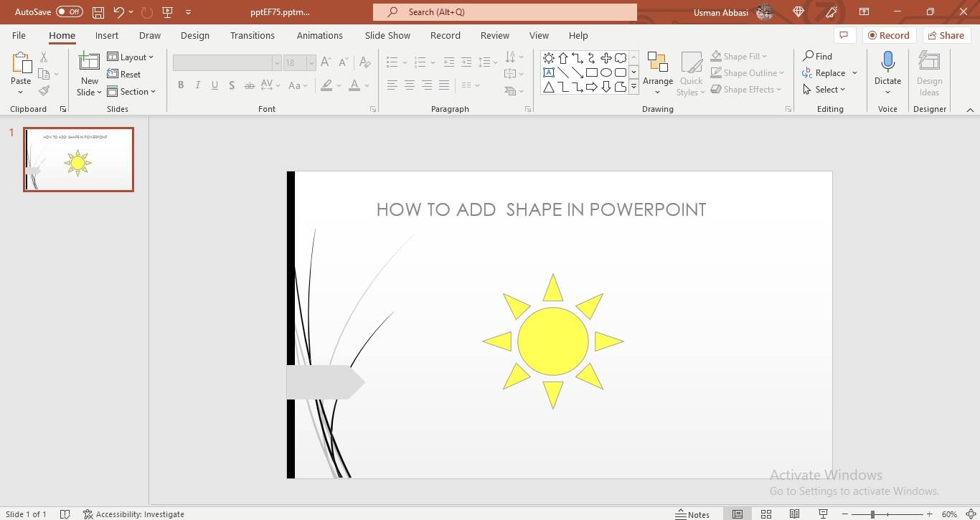
Task: Click the Microsoft premium diamond icon
Action: 798,12
